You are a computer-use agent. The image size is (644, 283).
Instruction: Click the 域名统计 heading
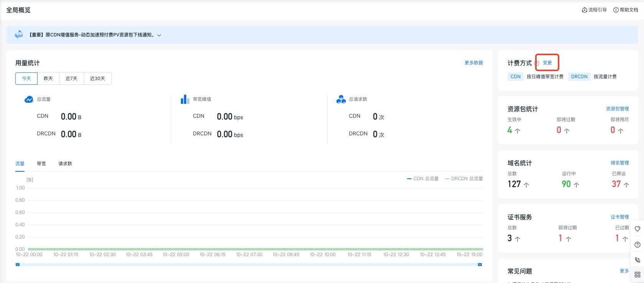pyautogui.click(x=520, y=163)
